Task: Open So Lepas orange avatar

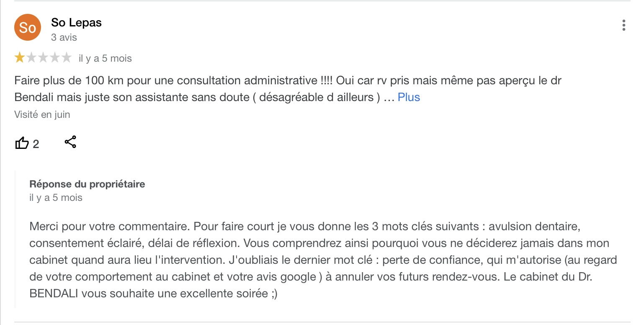Action: (x=28, y=28)
